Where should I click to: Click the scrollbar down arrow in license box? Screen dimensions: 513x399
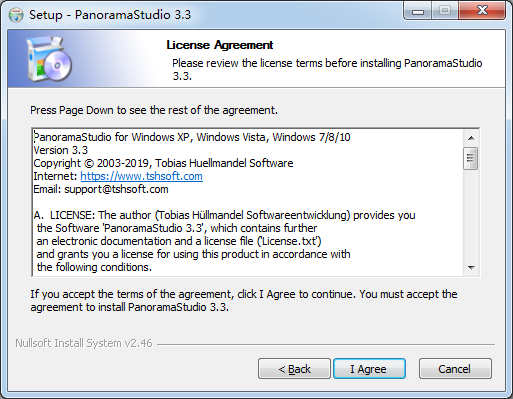click(x=471, y=268)
